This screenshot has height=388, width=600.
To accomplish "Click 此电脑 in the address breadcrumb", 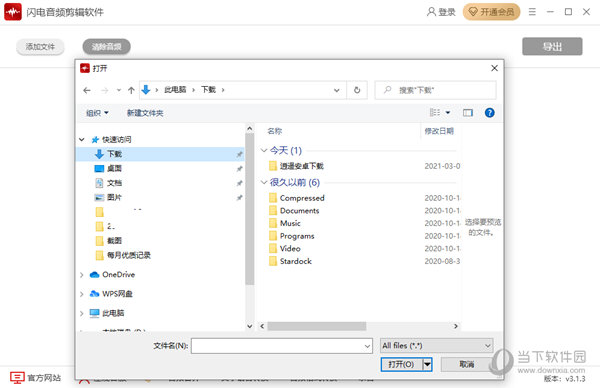I will point(175,90).
